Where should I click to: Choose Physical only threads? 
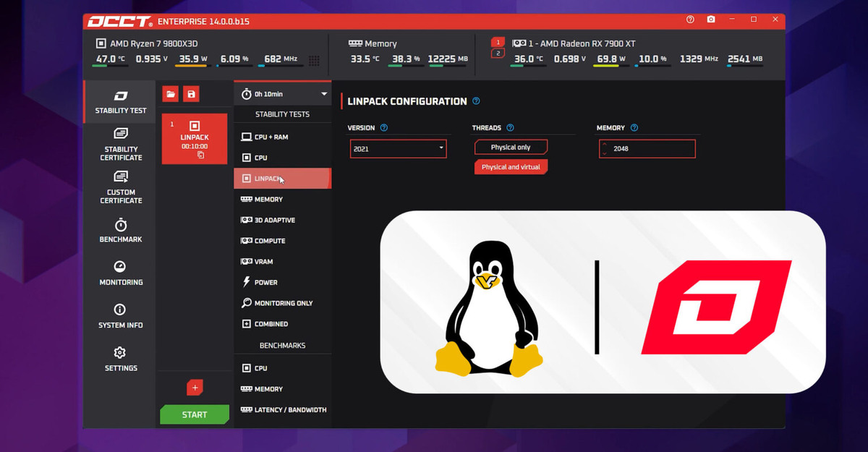[x=511, y=148]
